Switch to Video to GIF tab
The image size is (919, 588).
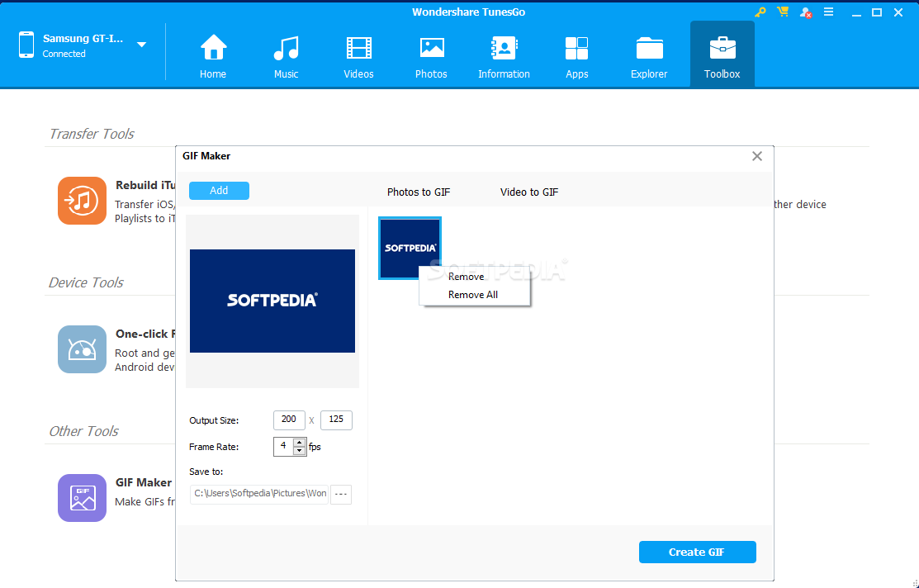pos(529,192)
